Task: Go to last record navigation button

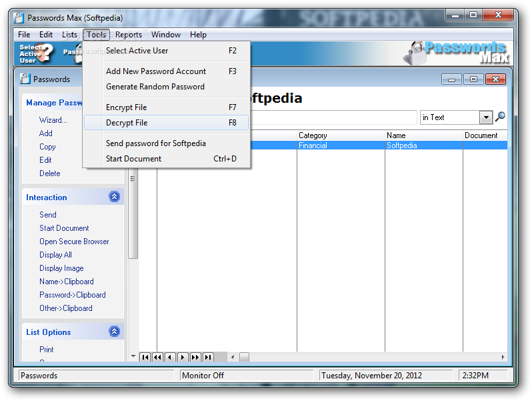Action: pyautogui.click(x=207, y=357)
